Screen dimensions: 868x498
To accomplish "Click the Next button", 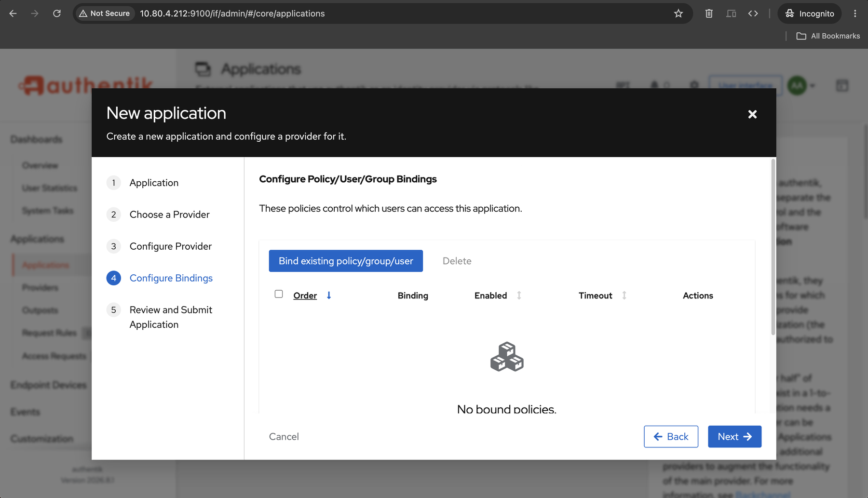I will tap(734, 437).
